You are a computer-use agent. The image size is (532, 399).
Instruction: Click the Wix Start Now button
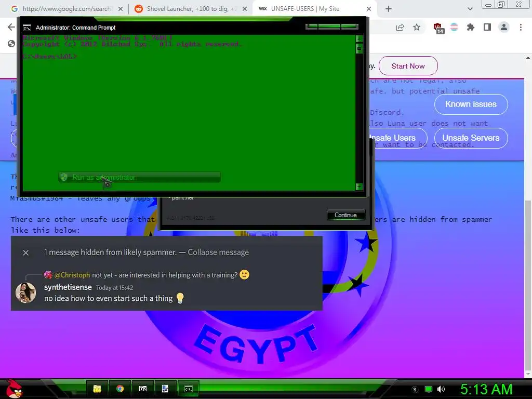(408, 66)
